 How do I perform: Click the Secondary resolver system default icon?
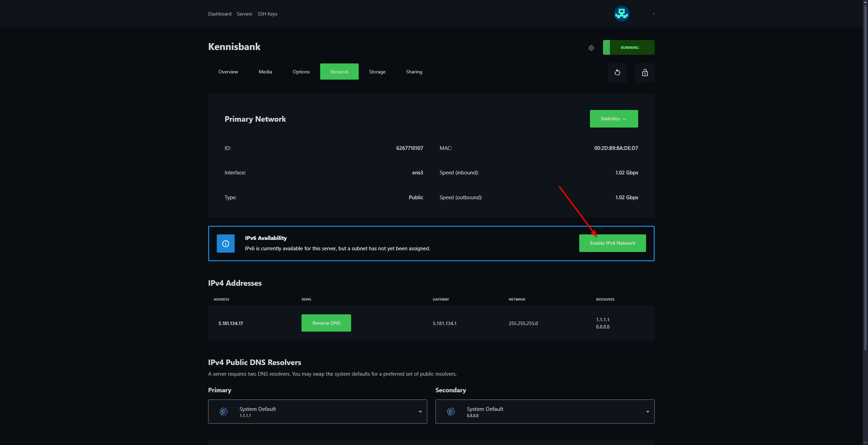(x=451, y=412)
